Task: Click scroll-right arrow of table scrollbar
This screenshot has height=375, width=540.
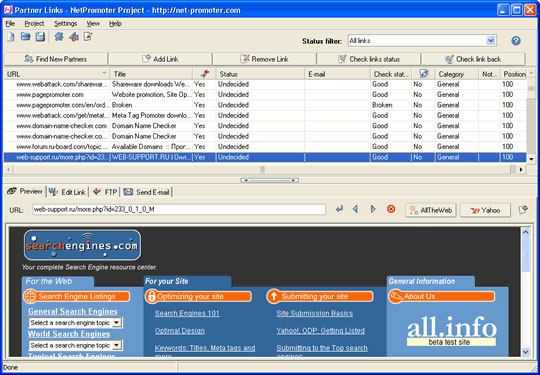Action: [x=521, y=169]
